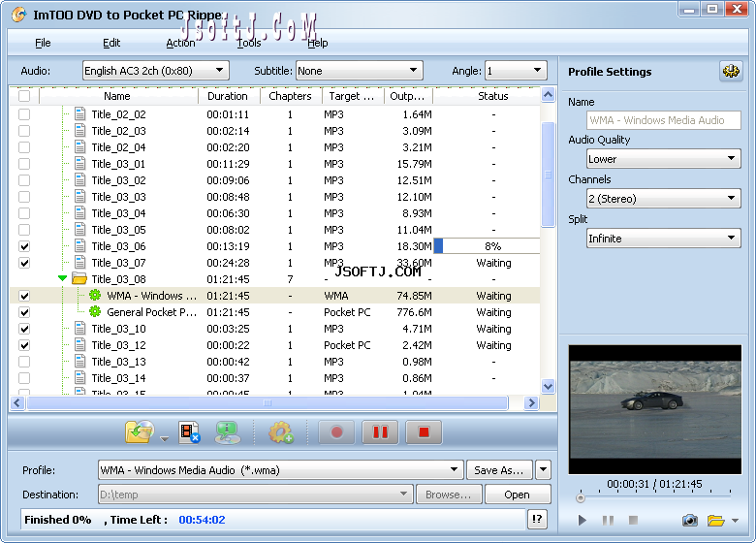Open the Edit menu
The image size is (756, 543).
pyautogui.click(x=111, y=43)
